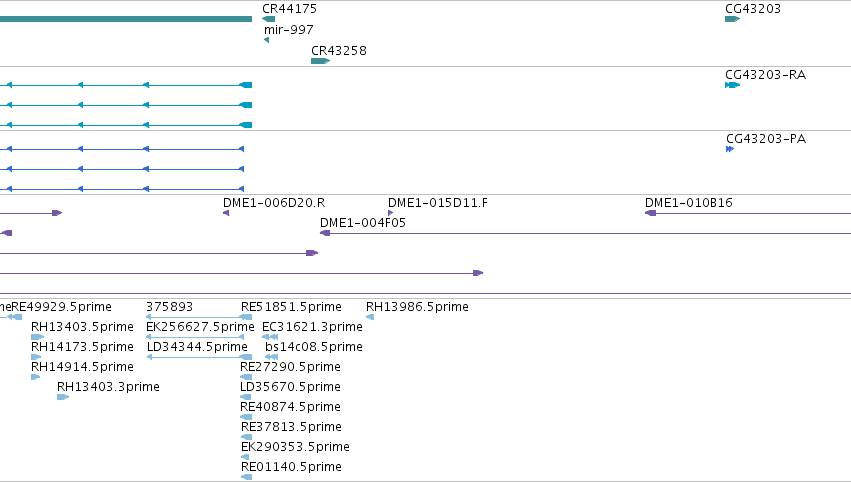Click the RH14173.5prime EST glyph
The image size is (851, 482).
click(36, 357)
